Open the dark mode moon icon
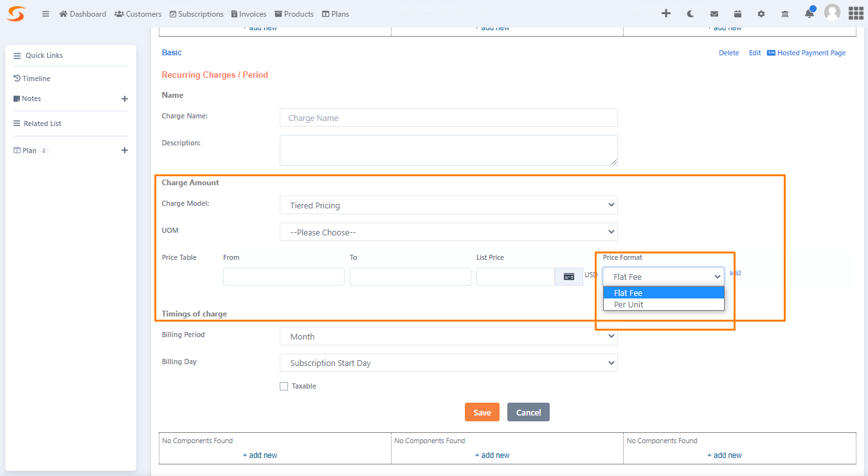Screen dimensions: 868x476 click(x=689, y=13)
